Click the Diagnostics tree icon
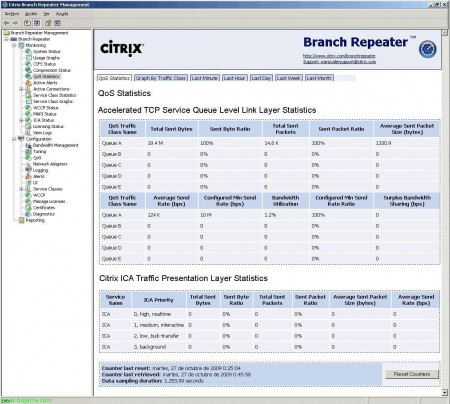The height and width of the screenshot is (404, 450). pyautogui.click(x=28, y=214)
